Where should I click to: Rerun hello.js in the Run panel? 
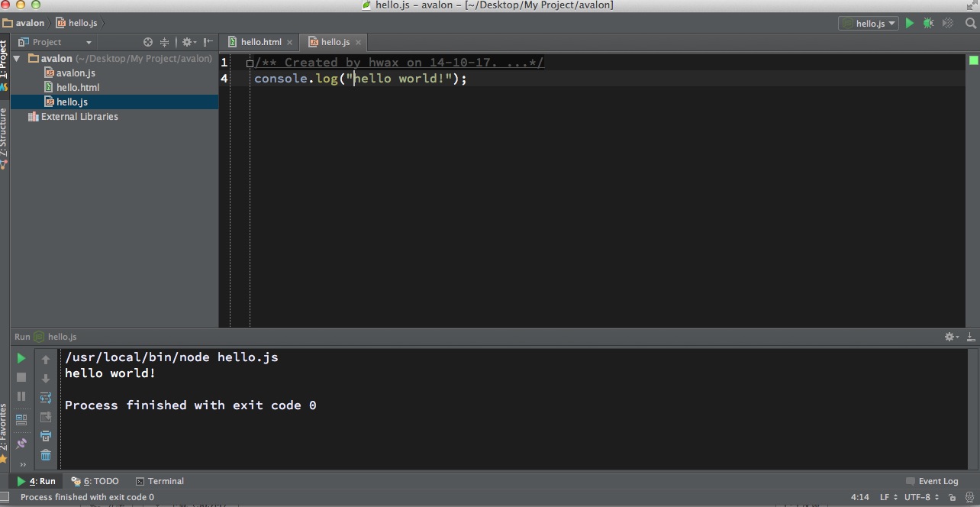[21, 357]
